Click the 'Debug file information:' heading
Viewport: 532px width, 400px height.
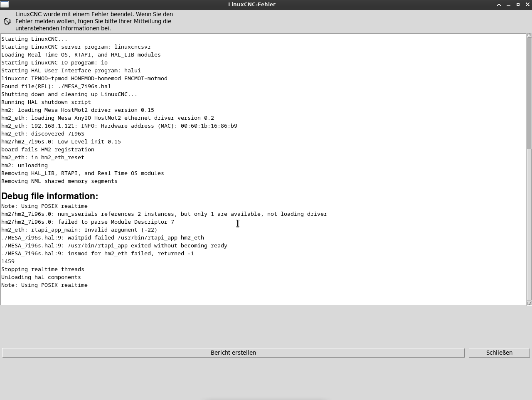50,196
